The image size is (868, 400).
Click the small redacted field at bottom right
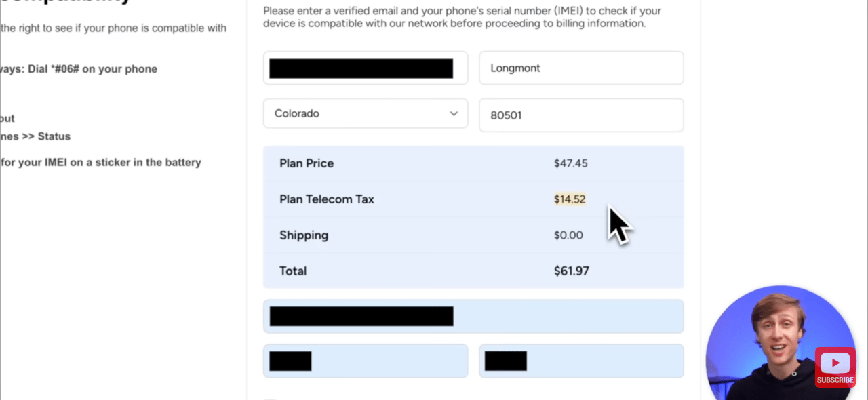click(x=581, y=361)
